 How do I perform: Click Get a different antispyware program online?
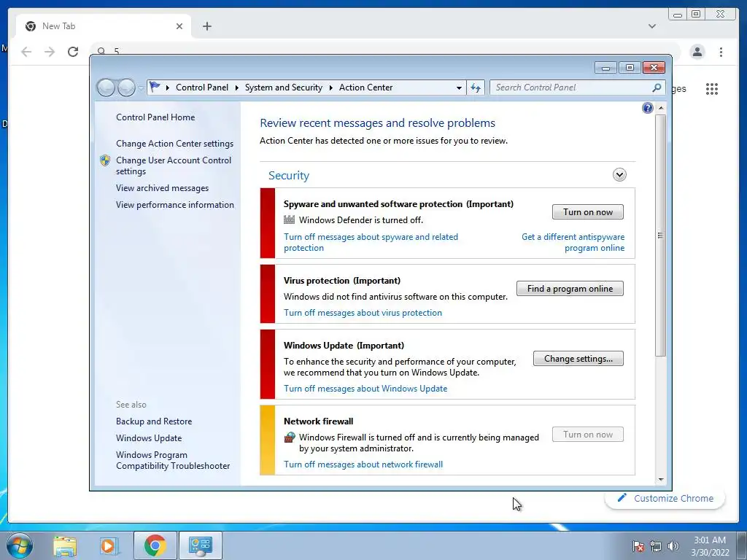(x=573, y=242)
